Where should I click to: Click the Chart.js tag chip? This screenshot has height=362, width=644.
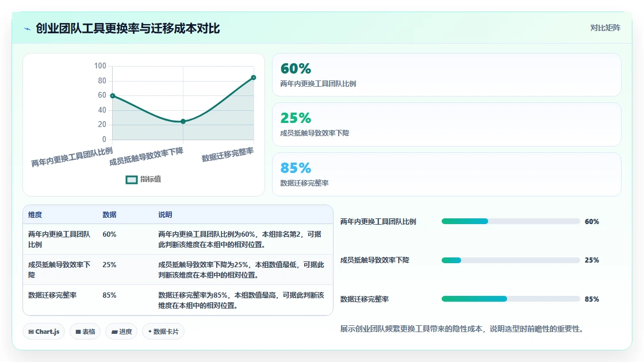(x=44, y=332)
